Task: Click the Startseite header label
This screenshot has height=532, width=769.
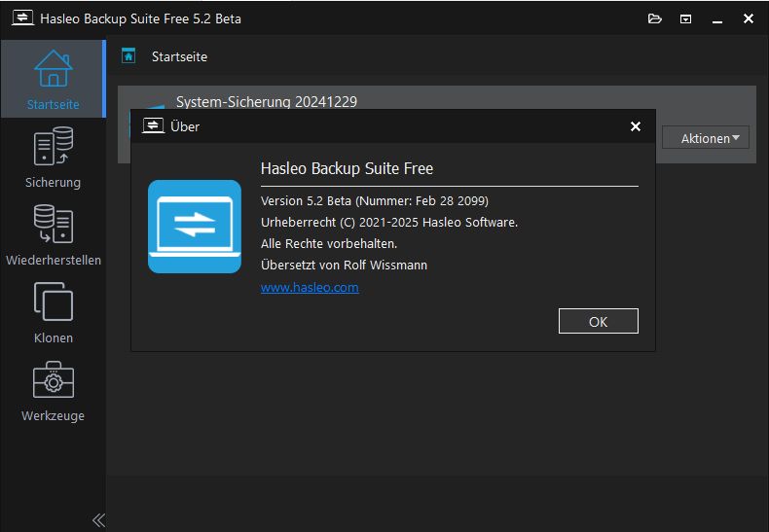Action: pyautogui.click(x=179, y=56)
